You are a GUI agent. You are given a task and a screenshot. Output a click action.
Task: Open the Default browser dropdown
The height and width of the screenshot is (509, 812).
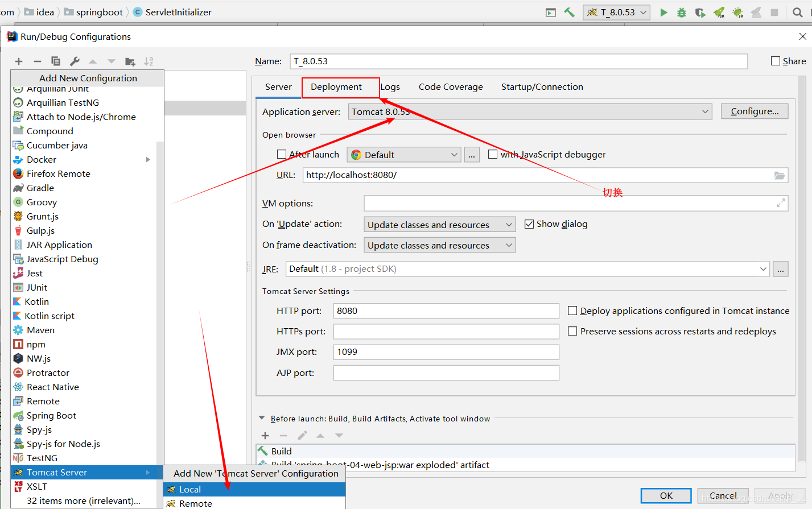[404, 155]
